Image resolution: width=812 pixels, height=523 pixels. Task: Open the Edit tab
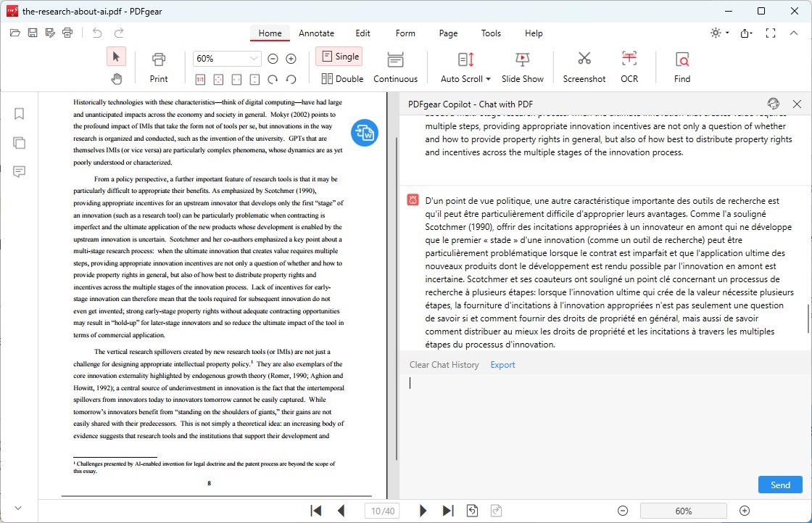point(362,33)
